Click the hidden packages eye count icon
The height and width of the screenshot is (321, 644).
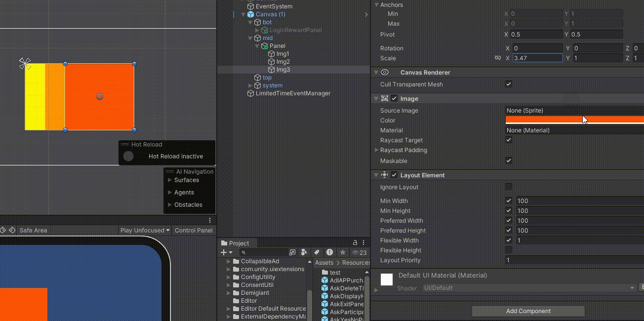pos(359,252)
